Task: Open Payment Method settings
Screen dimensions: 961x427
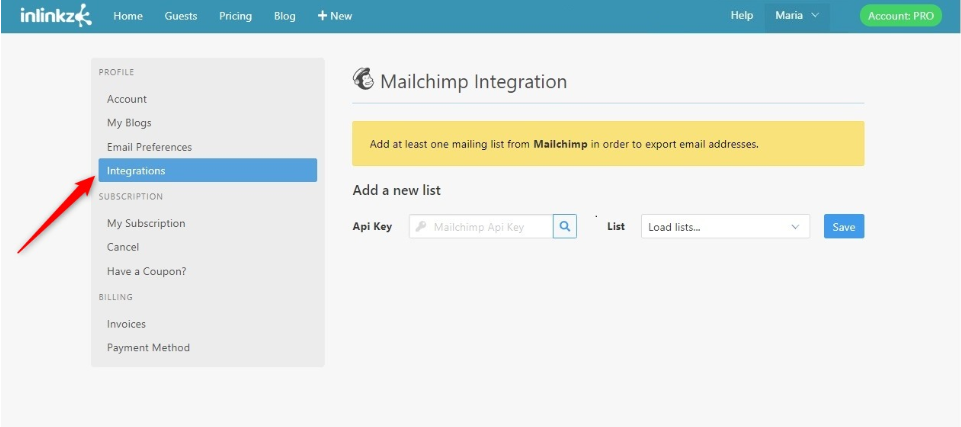Action: pos(148,347)
